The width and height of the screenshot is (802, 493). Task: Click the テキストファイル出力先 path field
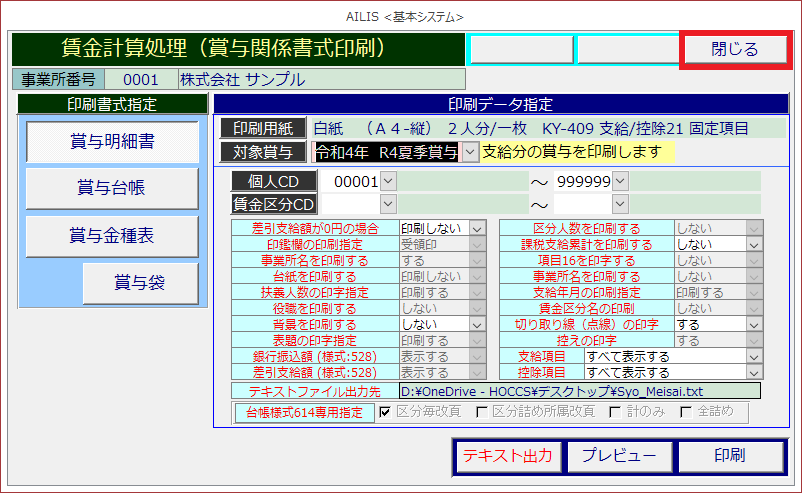pyautogui.click(x=579, y=392)
